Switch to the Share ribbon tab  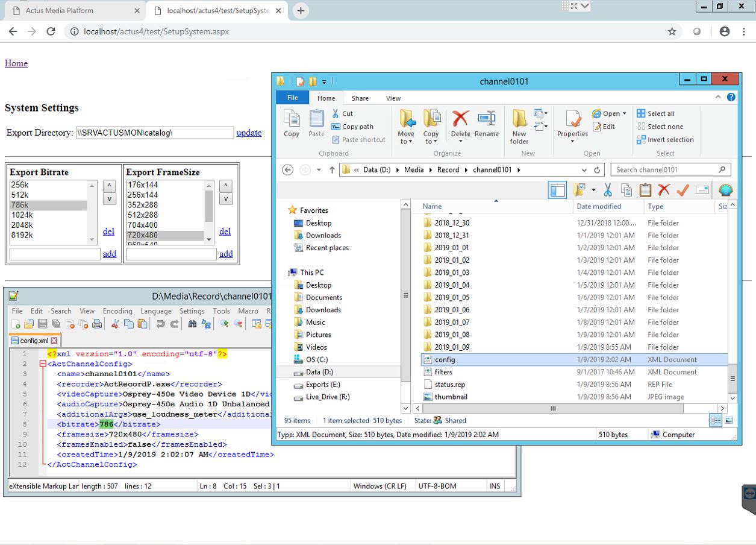[x=360, y=98]
